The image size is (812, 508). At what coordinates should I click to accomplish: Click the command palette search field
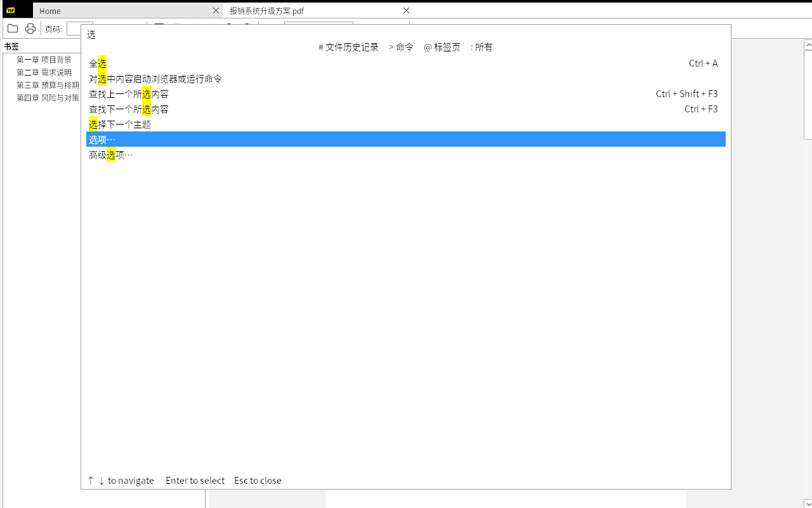[406, 34]
